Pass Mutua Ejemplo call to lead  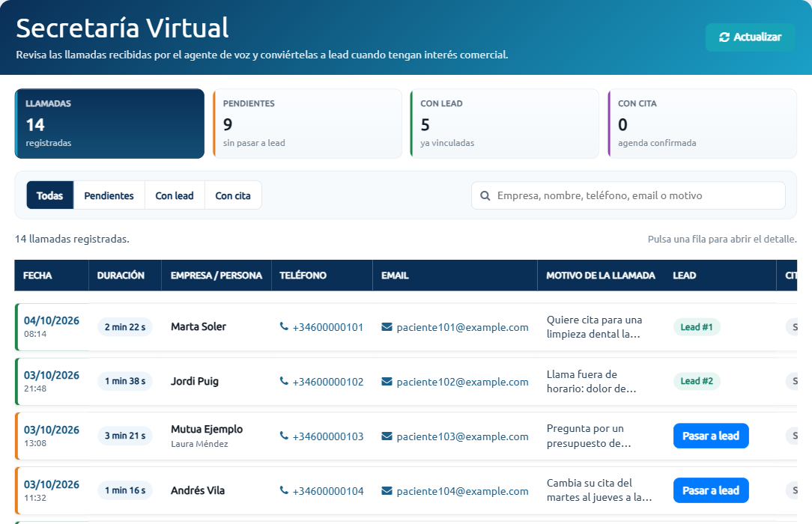click(x=710, y=436)
